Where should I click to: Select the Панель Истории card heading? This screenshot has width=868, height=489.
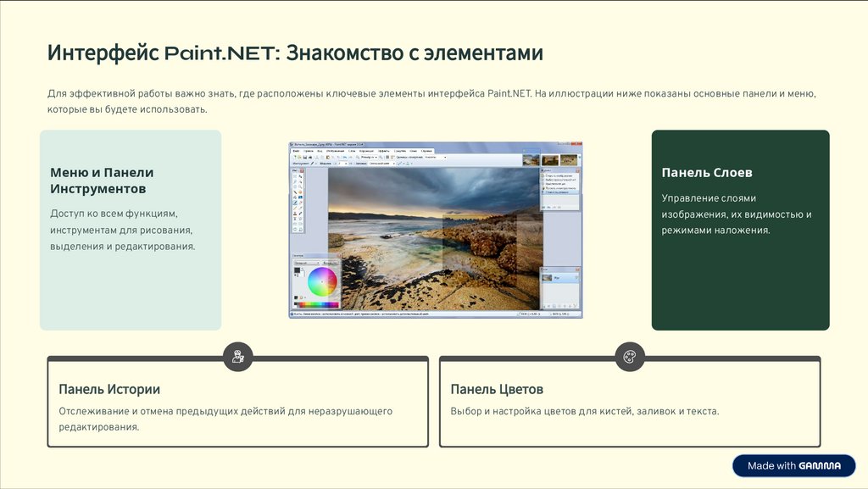[x=109, y=389]
